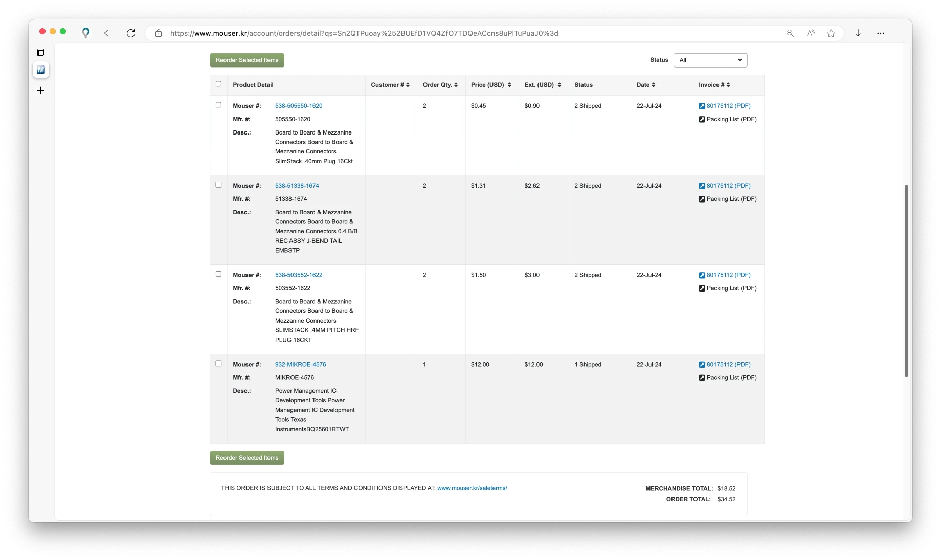Click the zoom magnifier icon in address bar
The width and height of the screenshot is (941, 560).
790,33
